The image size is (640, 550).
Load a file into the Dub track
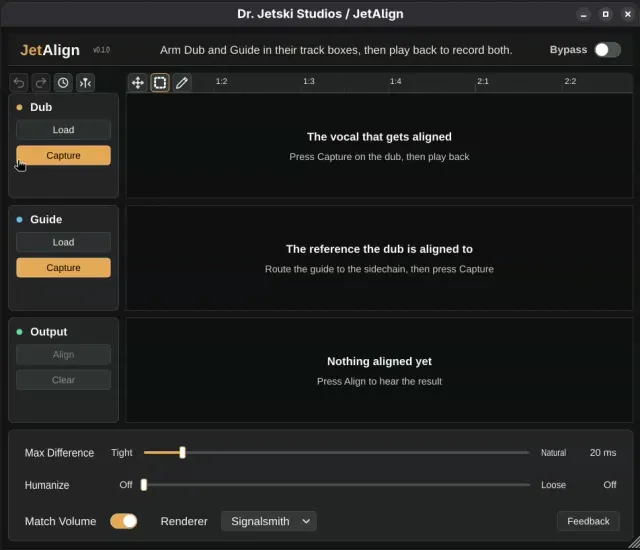[x=63, y=130]
